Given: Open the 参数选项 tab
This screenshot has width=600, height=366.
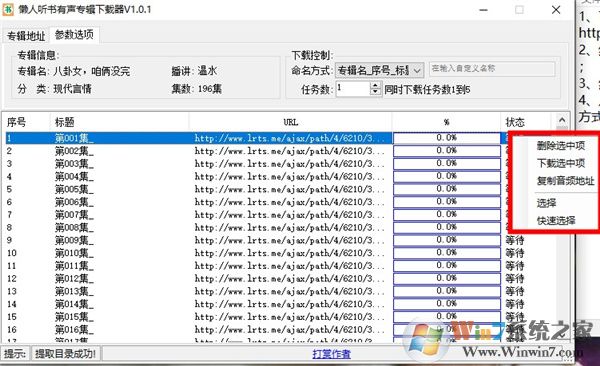Looking at the screenshot, I should [x=74, y=35].
